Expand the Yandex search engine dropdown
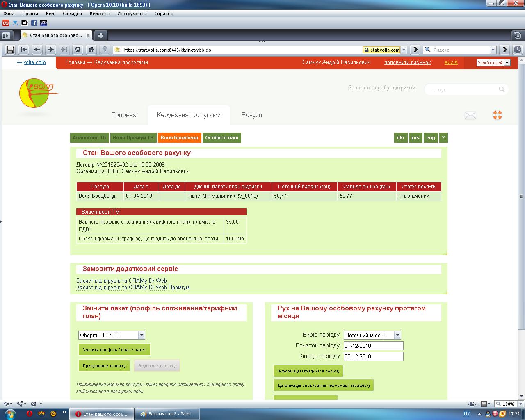 [x=493, y=50]
